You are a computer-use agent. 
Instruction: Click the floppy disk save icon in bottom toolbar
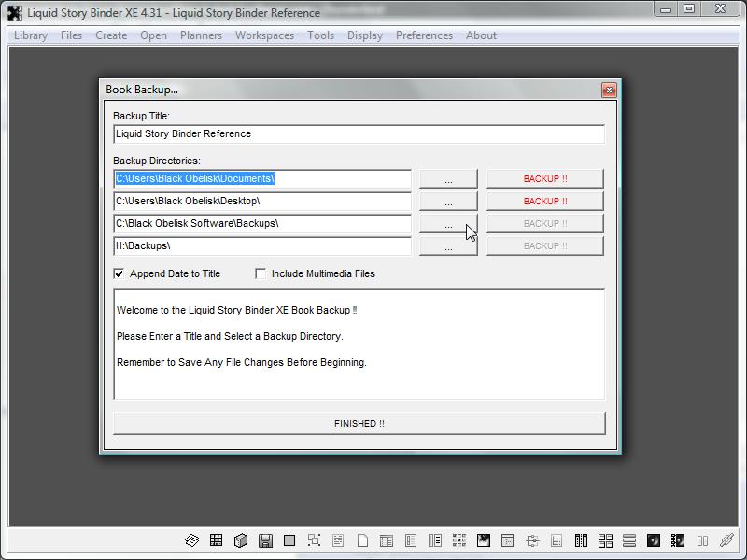point(265,540)
